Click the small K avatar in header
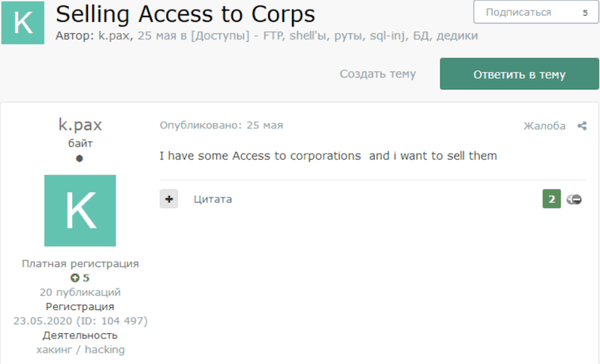The height and width of the screenshot is (364, 600). (23, 23)
